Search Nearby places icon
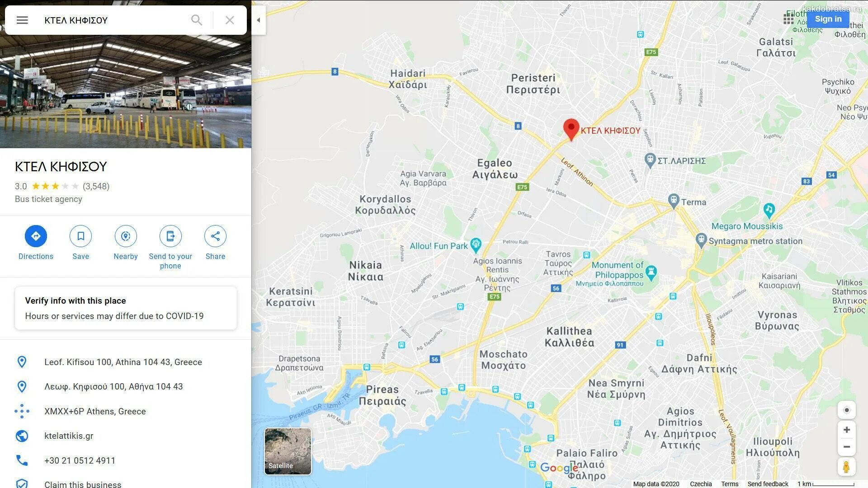The image size is (868, 488). coord(126,236)
